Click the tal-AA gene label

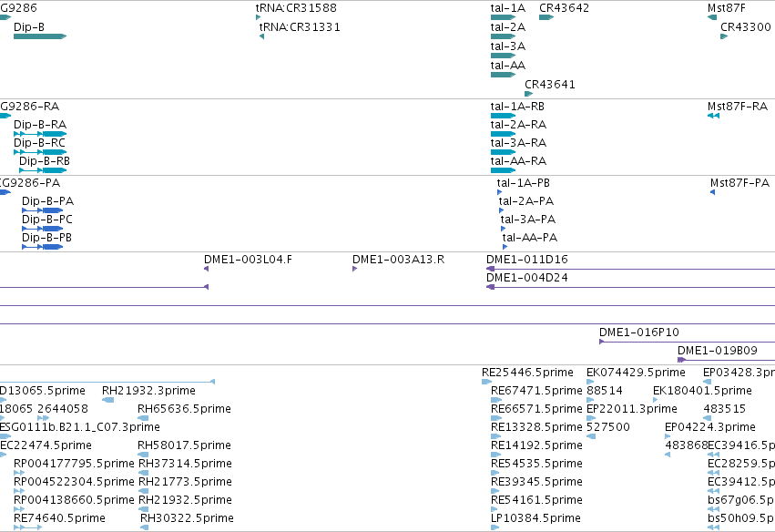pos(508,66)
